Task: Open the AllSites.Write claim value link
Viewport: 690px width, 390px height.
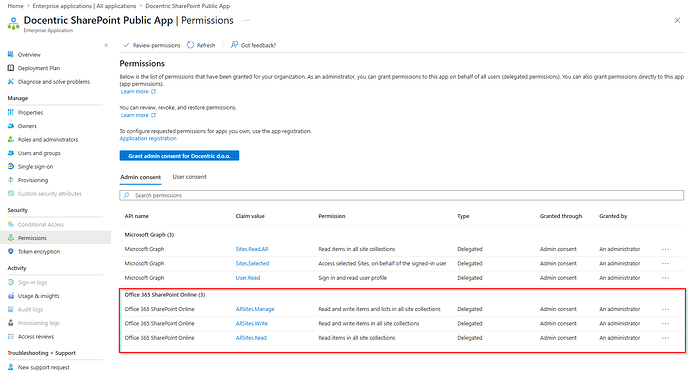Action: [x=252, y=323]
